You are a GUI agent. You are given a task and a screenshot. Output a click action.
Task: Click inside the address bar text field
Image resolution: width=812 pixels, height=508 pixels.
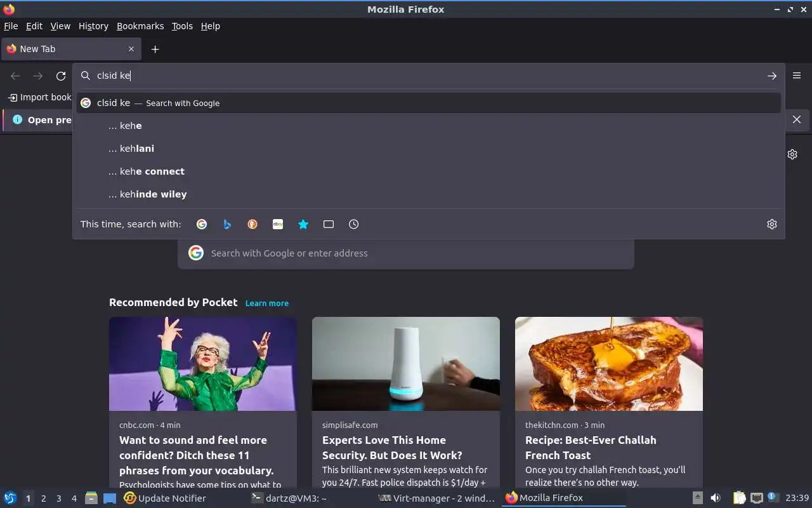click(428, 76)
